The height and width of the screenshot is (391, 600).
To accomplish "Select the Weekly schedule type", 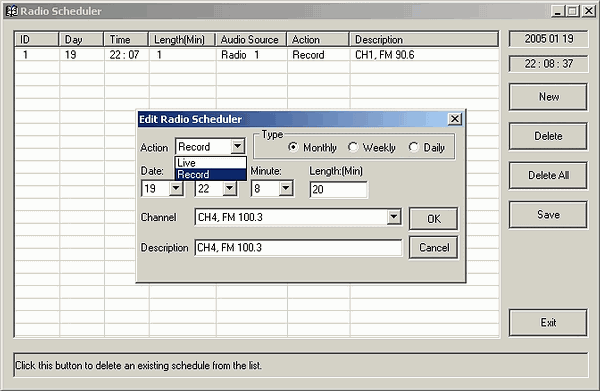I will [353, 147].
